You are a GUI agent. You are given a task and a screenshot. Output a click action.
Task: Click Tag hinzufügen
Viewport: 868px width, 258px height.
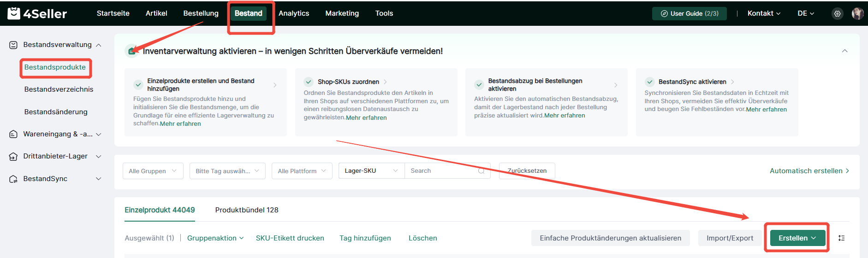(x=365, y=238)
